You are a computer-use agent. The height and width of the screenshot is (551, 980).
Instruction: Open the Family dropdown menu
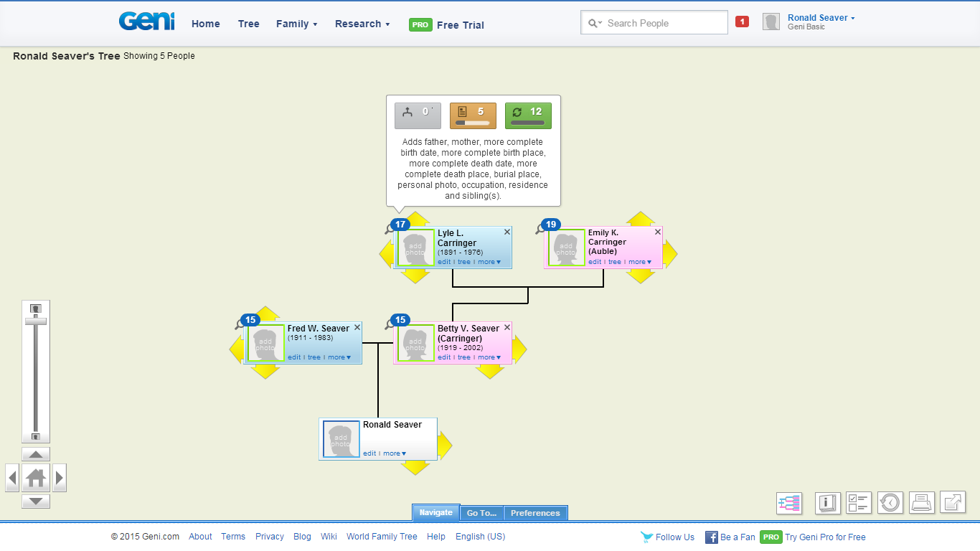[x=296, y=24]
